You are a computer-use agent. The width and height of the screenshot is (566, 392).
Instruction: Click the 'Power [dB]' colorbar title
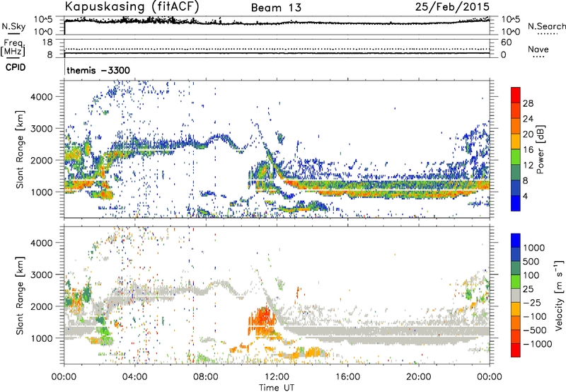540,149
